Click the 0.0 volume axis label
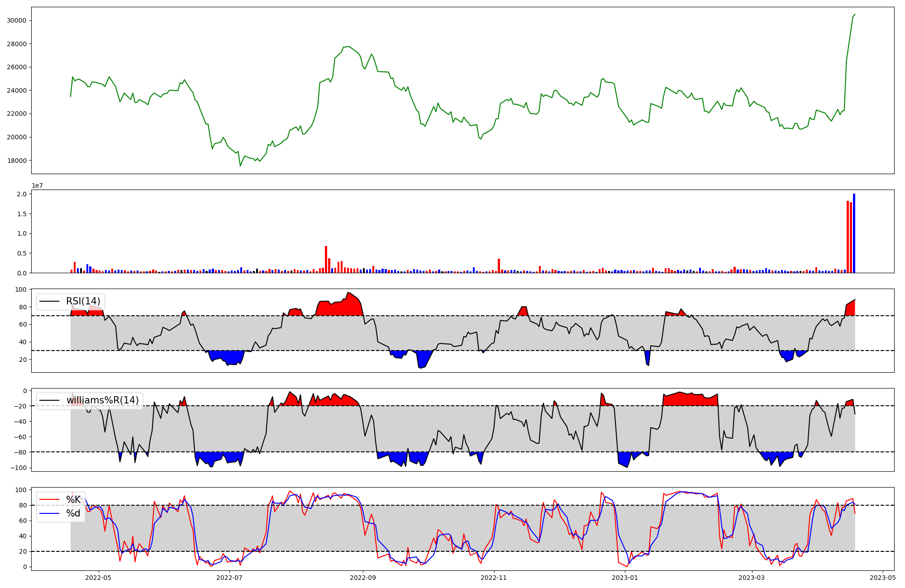This screenshot has height=588, width=905. (x=22, y=273)
